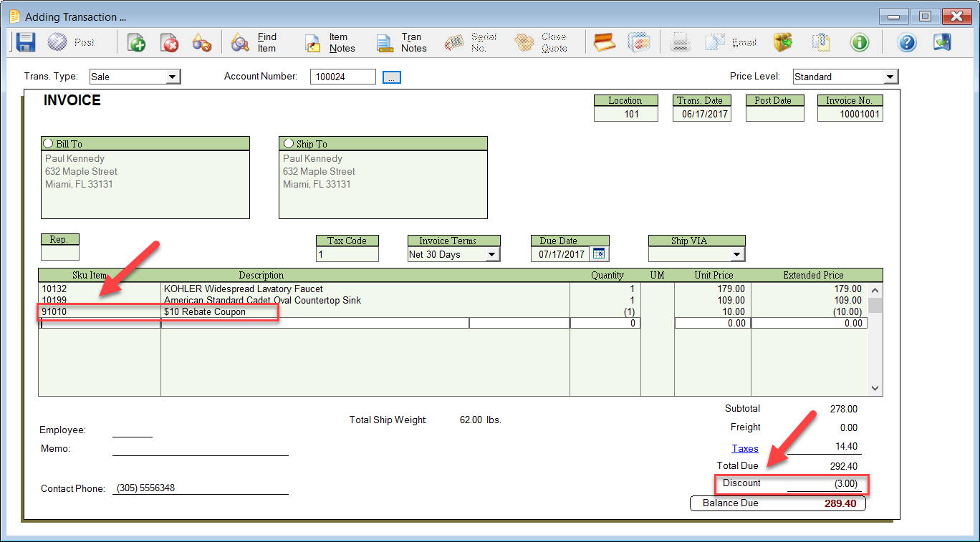Open Find Item search tool
This screenshot has width=980, height=542.
click(x=254, y=42)
